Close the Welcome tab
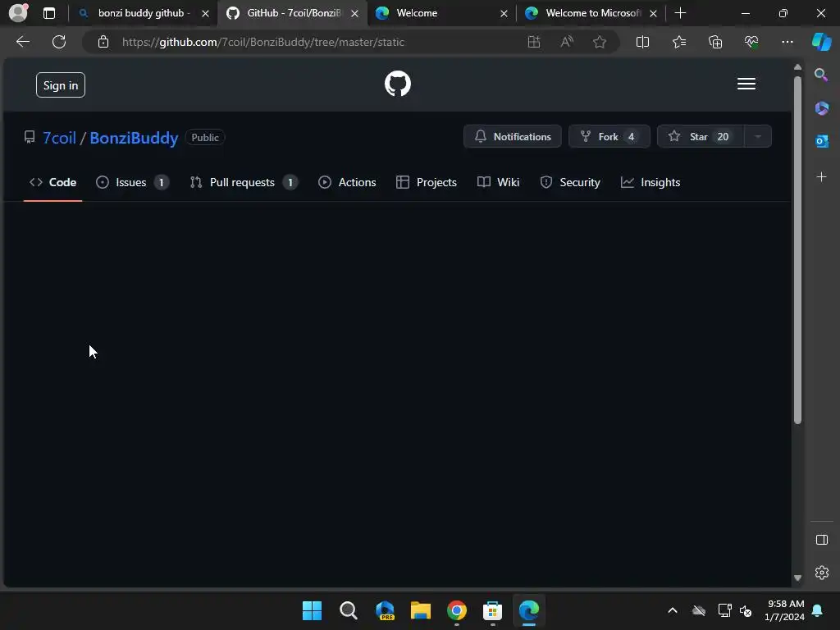Viewport: 840px width, 630px height. 504,14
